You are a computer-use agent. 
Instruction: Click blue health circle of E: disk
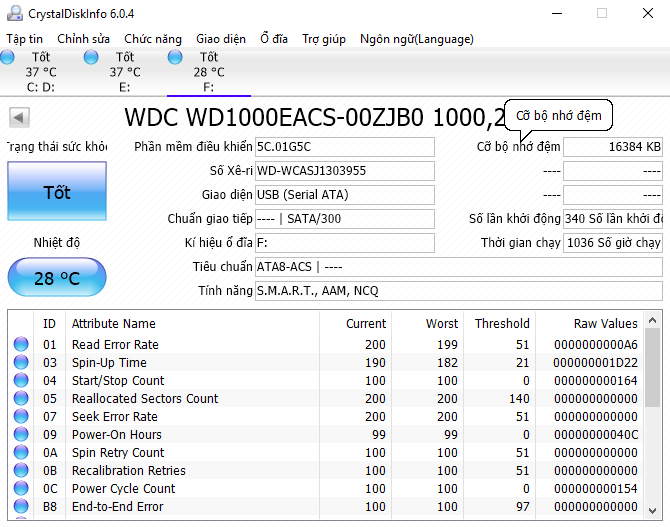(x=91, y=57)
